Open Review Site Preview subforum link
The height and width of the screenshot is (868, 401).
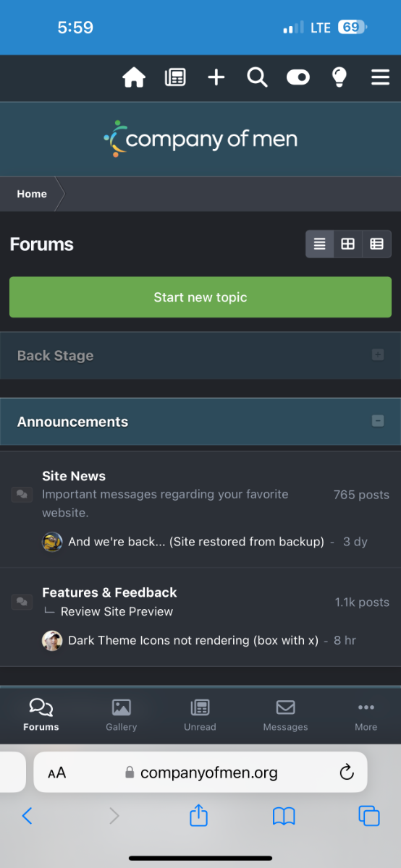point(117,611)
